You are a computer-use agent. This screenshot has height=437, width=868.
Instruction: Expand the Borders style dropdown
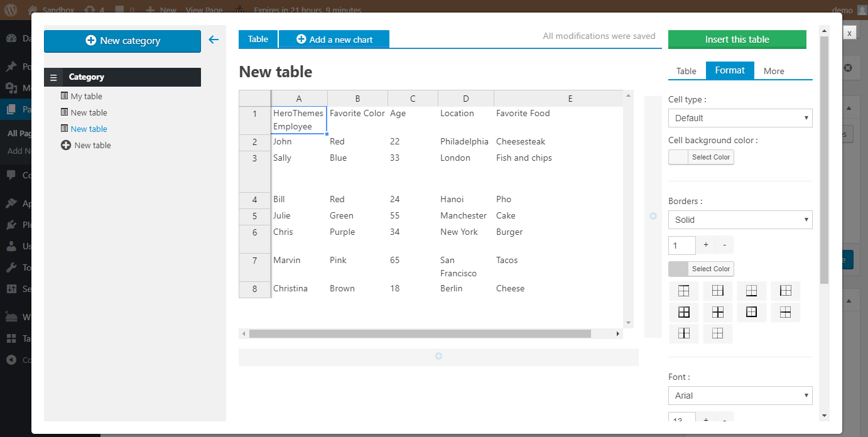click(740, 220)
